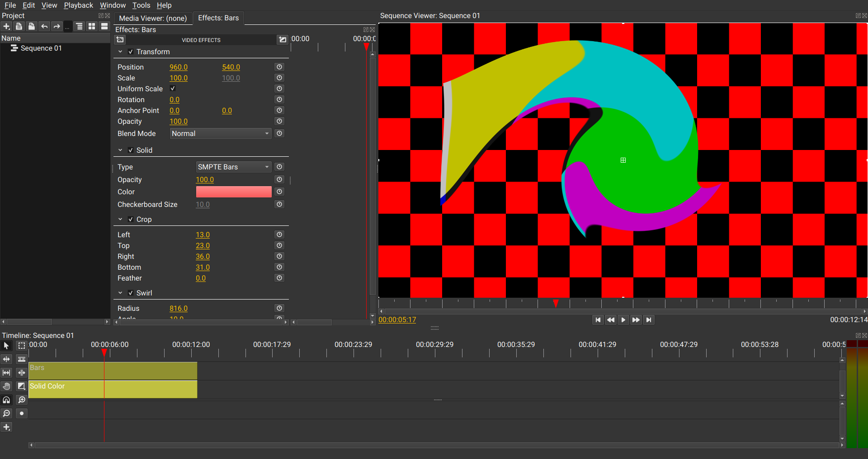
Task: Toggle Rotation keyframe stopwatch
Action: click(x=279, y=99)
